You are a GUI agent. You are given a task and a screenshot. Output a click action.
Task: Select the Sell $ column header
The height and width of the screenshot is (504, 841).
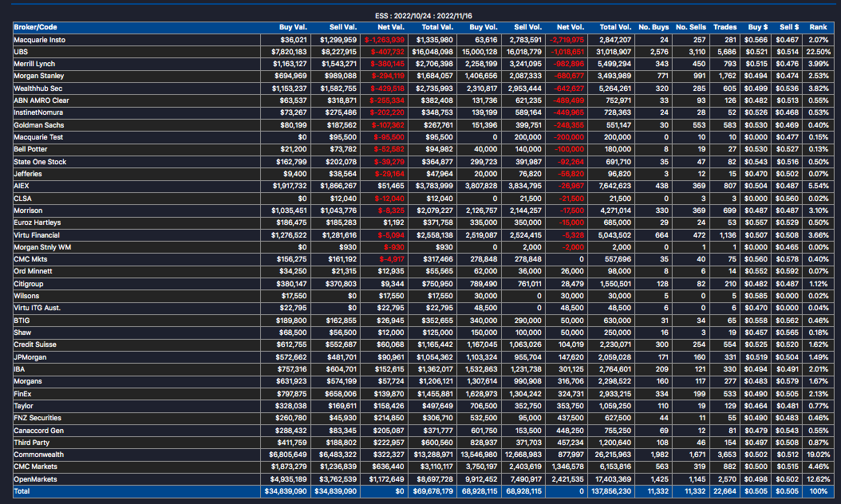tap(789, 27)
